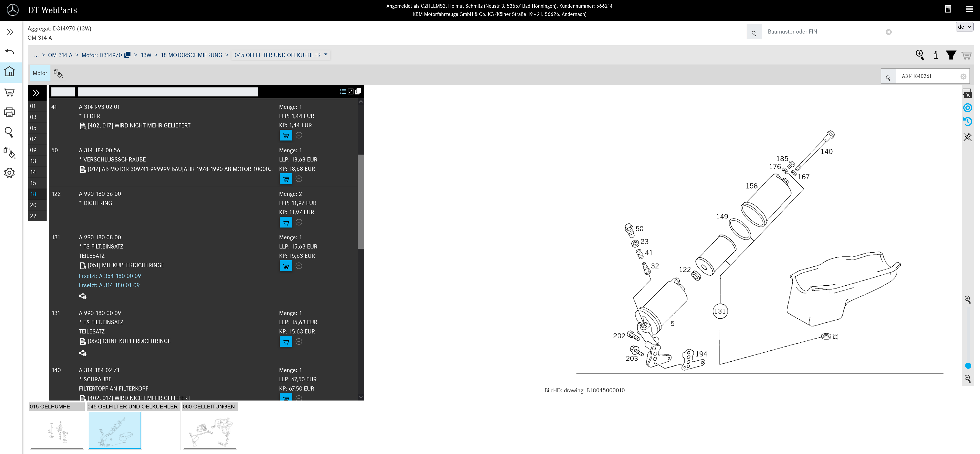The height and width of the screenshot is (454, 980).
Task: Switch to the Motor tab
Action: (x=40, y=73)
